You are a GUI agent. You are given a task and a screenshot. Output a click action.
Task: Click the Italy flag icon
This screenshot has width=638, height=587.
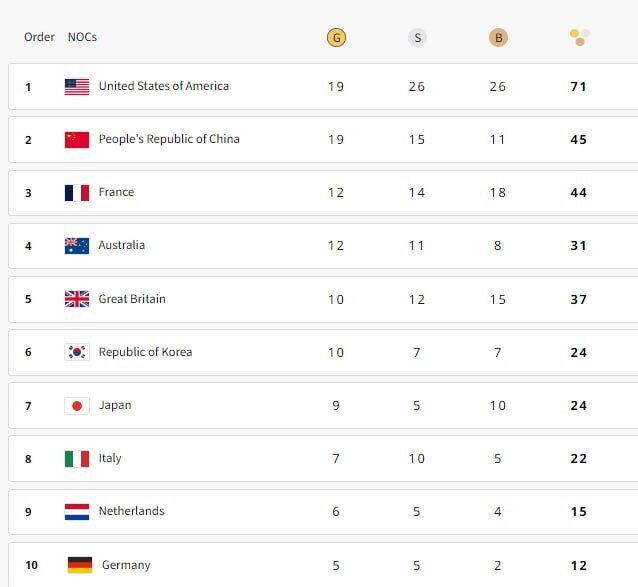(77, 458)
